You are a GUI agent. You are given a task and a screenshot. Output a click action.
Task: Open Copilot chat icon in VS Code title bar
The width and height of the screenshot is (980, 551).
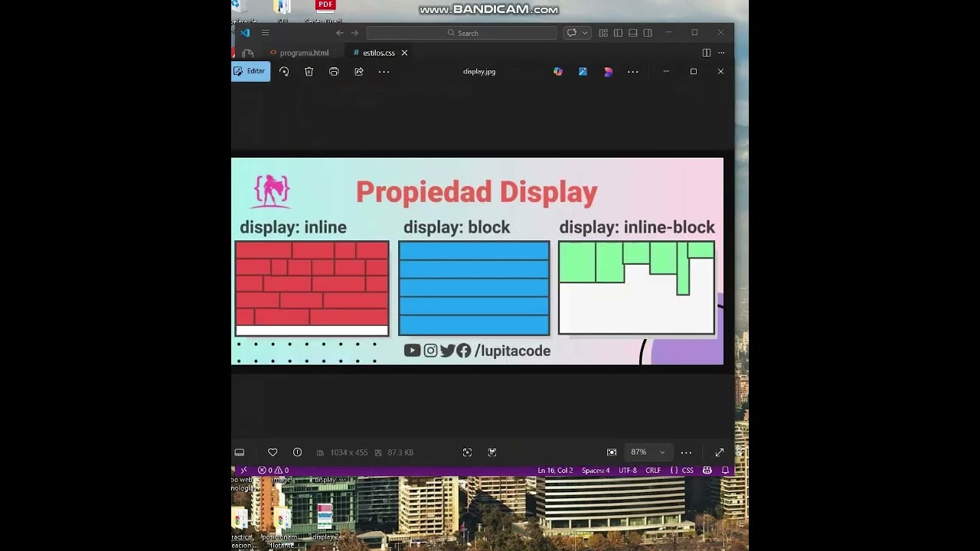point(571,33)
